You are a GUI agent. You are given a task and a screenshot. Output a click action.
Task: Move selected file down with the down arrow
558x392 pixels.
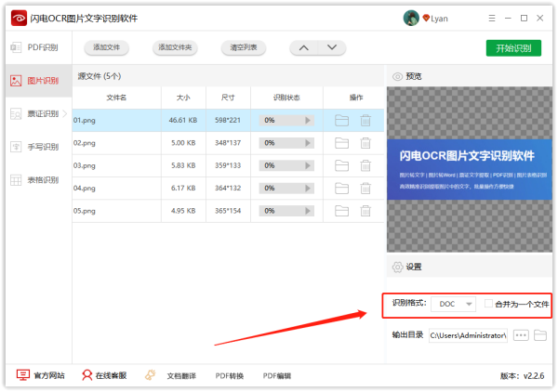330,47
